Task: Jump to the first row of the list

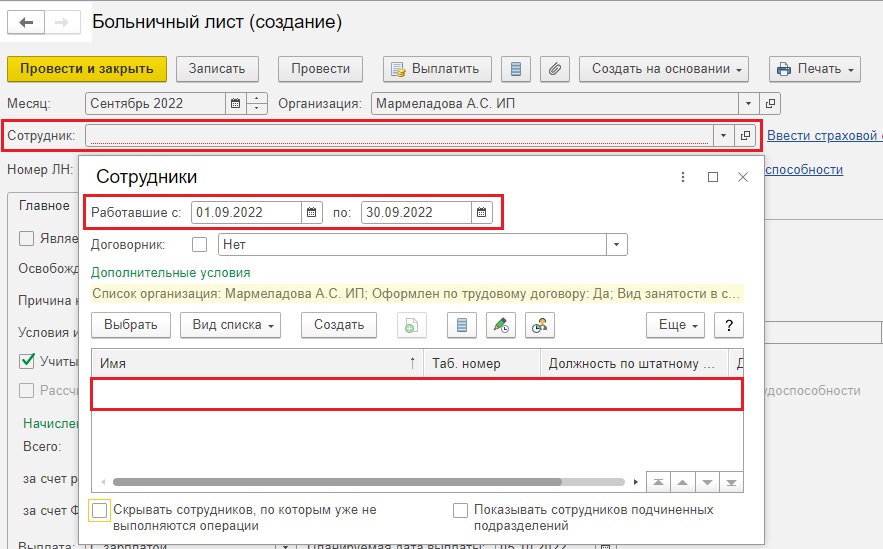Action: coord(658,483)
